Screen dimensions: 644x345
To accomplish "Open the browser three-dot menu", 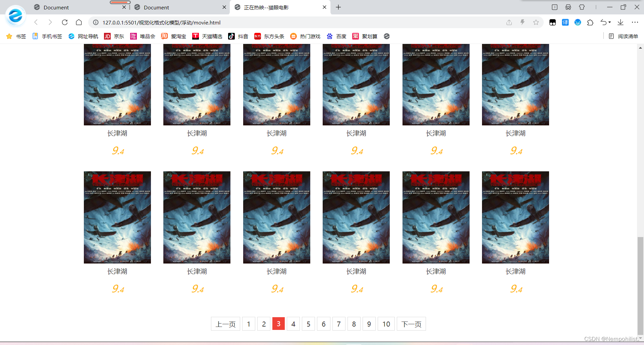I will (635, 22).
